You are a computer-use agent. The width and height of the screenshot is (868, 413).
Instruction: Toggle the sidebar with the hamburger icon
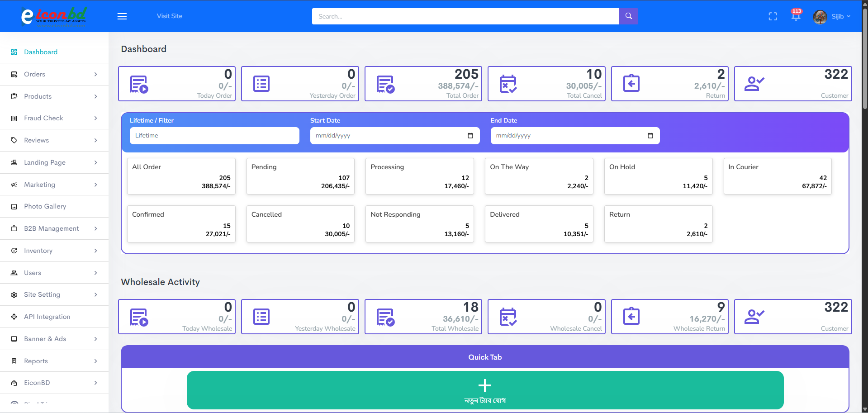(x=122, y=16)
